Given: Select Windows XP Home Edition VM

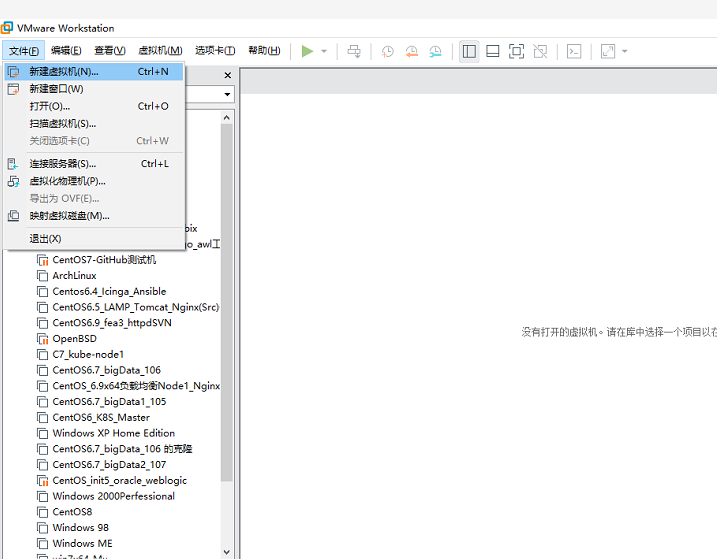Looking at the screenshot, I should pos(113,433).
